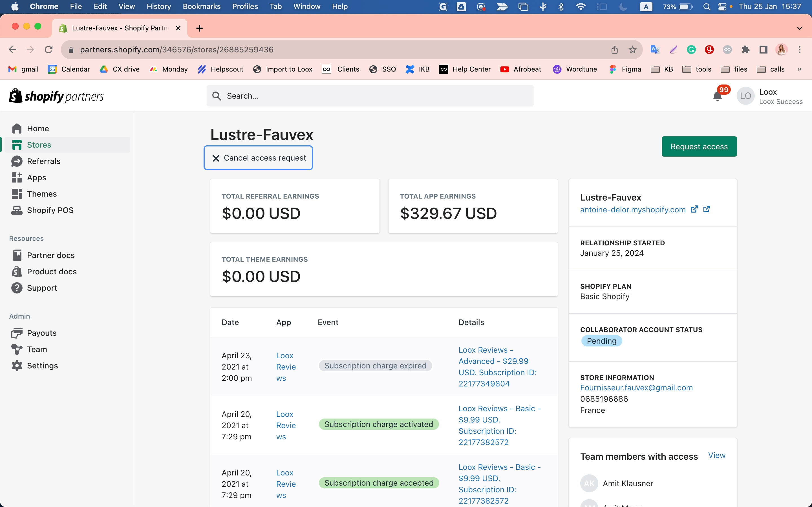Image resolution: width=812 pixels, height=507 pixels.
Task: Open the notifications bell icon
Action: coord(717,96)
